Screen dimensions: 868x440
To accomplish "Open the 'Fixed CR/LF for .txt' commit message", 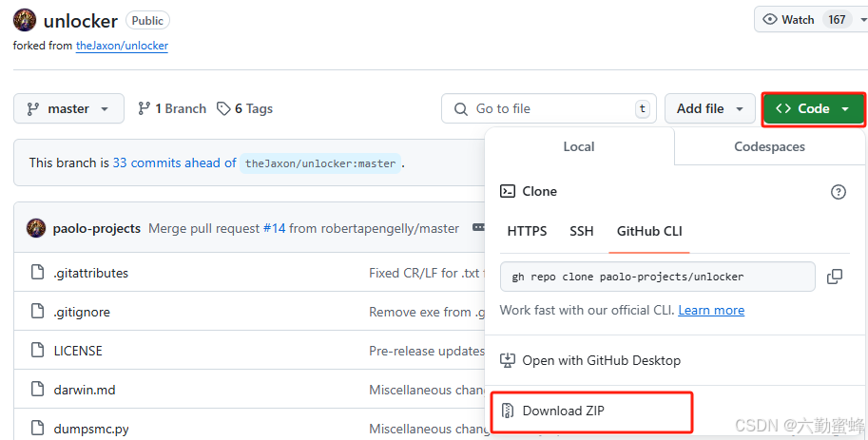I will click(427, 273).
